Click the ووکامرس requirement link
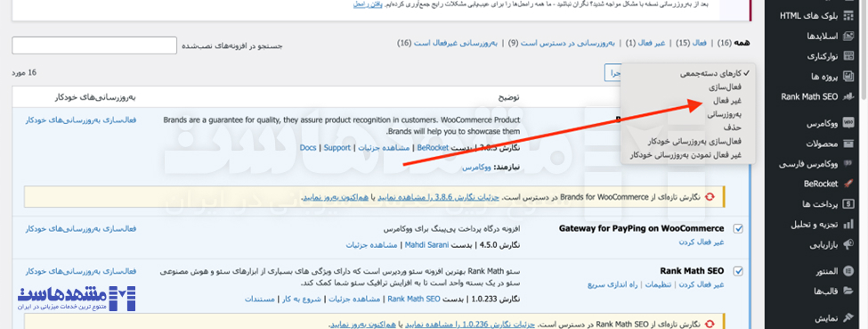This screenshot has width=868, height=329. point(476,167)
